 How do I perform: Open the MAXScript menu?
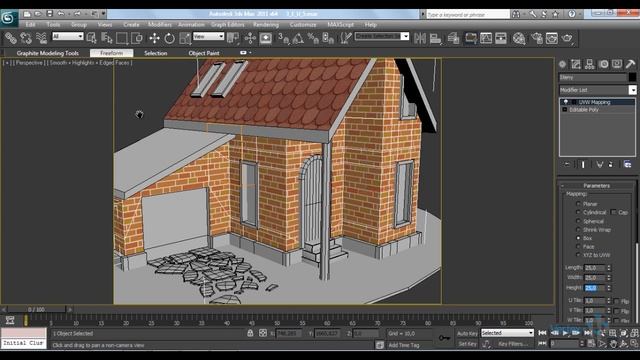coord(340,24)
